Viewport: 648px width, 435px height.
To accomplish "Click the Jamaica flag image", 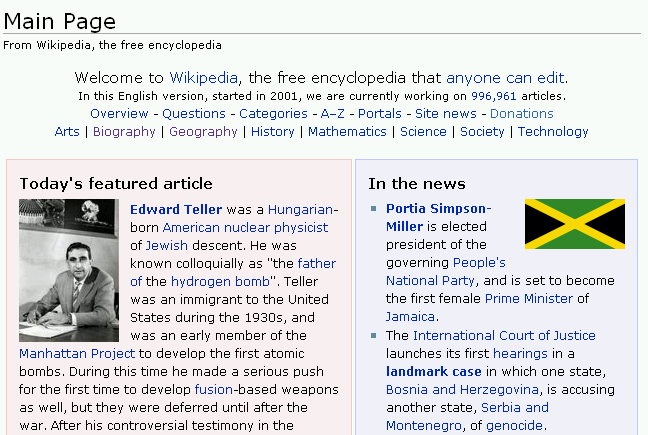I will point(575,224).
